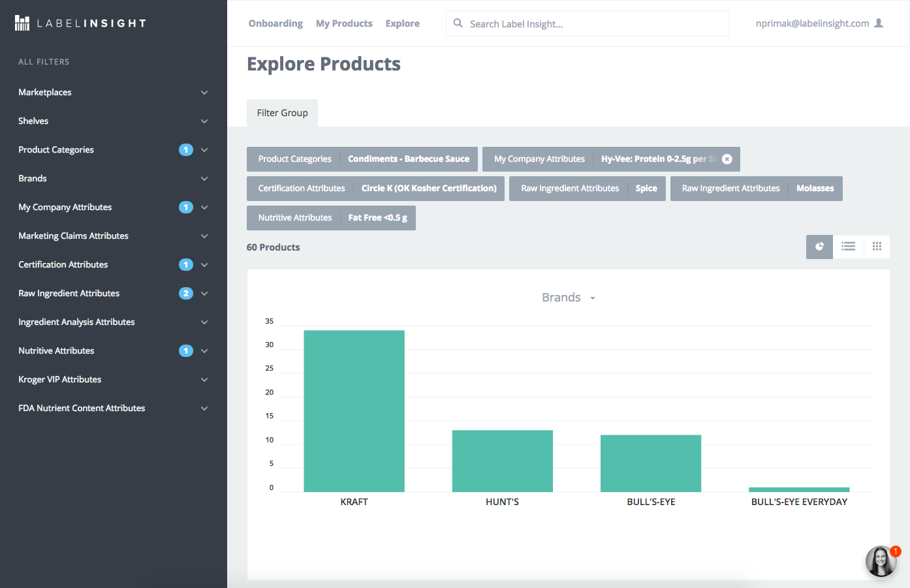Click the BULL'S-EYE EVERYDAY axis label
The height and width of the screenshot is (588, 910).
(x=799, y=502)
